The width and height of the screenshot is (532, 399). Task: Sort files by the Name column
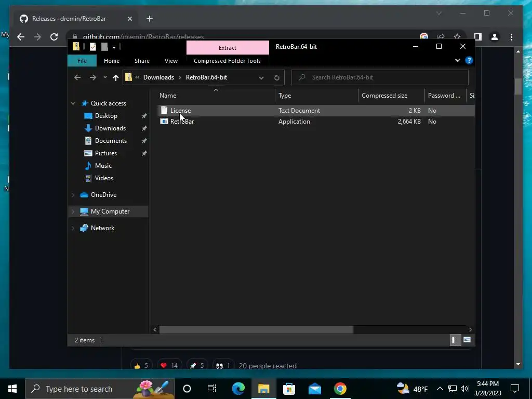pyautogui.click(x=216, y=96)
